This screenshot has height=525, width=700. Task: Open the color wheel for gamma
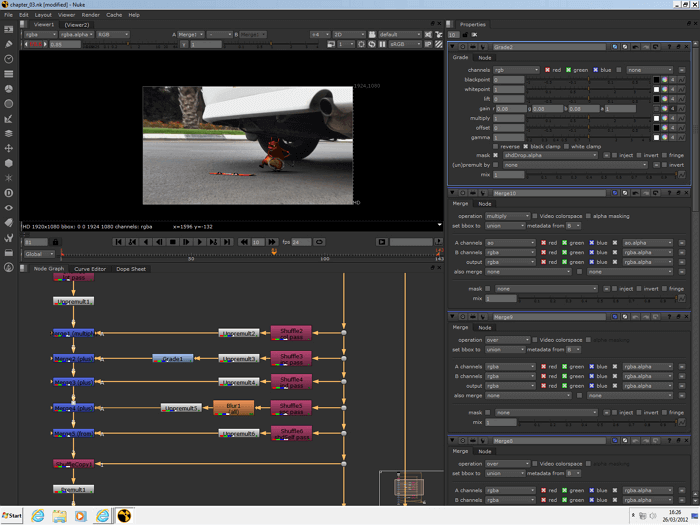[667, 137]
